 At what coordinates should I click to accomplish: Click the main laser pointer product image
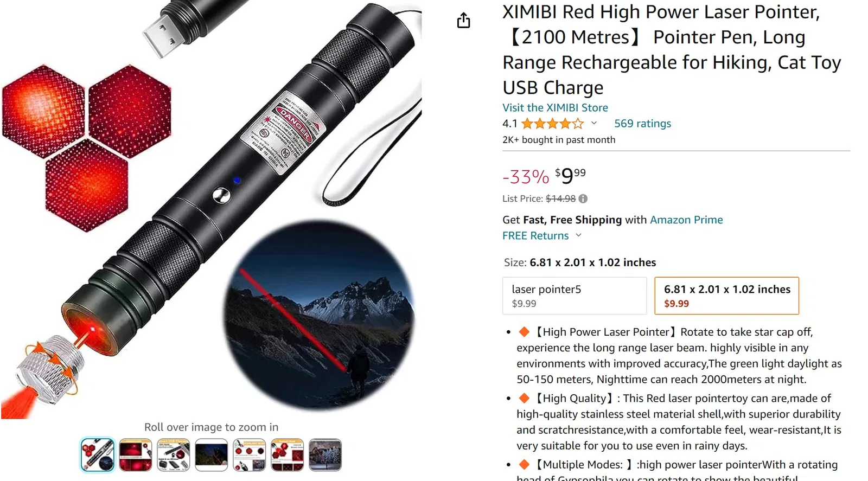point(212,209)
